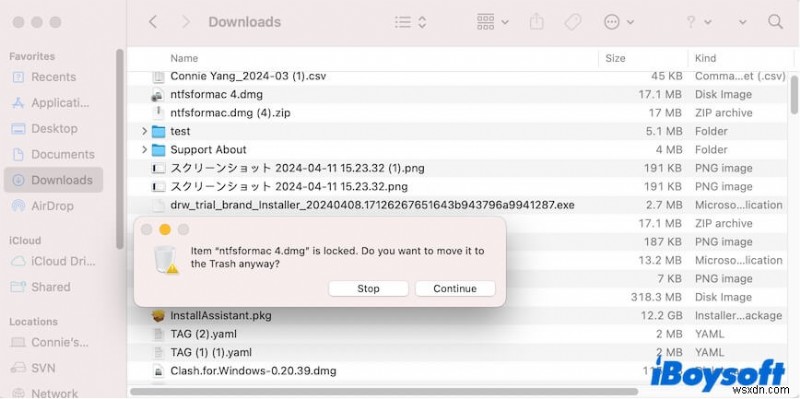Sort by the Size column header
Image resolution: width=800 pixels, height=399 pixels.
coord(615,58)
